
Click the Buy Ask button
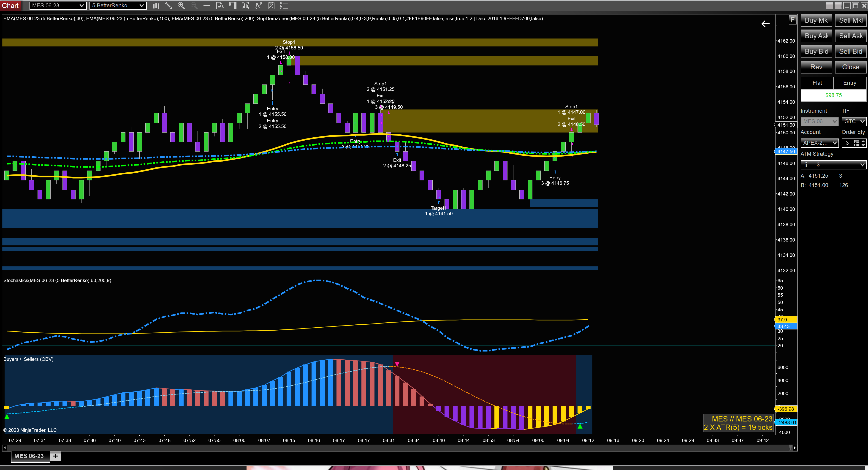click(x=816, y=36)
